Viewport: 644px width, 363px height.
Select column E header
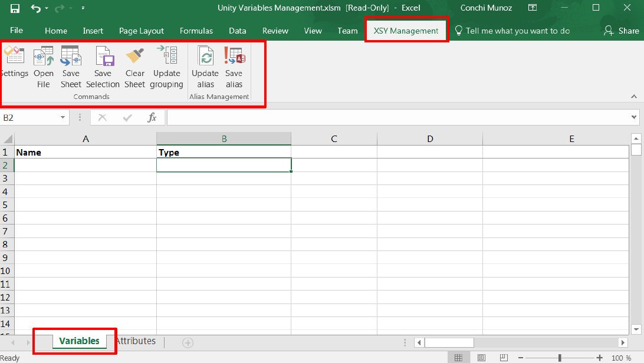(x=556, y=138)
